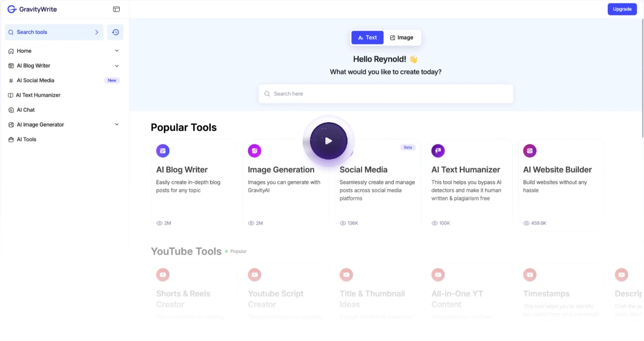Expand the Home menu chevron
This screenshot has height=341, width=644.
tap(116, 50)
